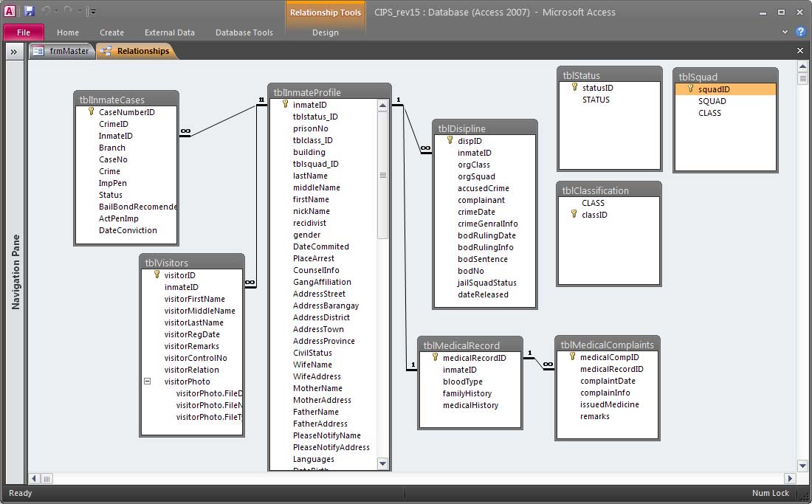Image resolution: width=812 pixels, height=504 pixels.
Task: Select the highlighted squadID field
Action: coord(726,89)
